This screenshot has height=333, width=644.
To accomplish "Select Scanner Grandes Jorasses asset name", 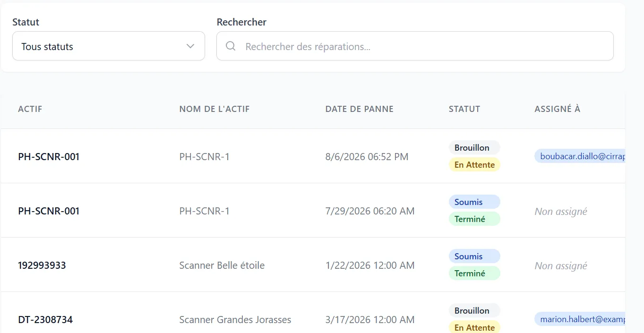I will point(235,320).
